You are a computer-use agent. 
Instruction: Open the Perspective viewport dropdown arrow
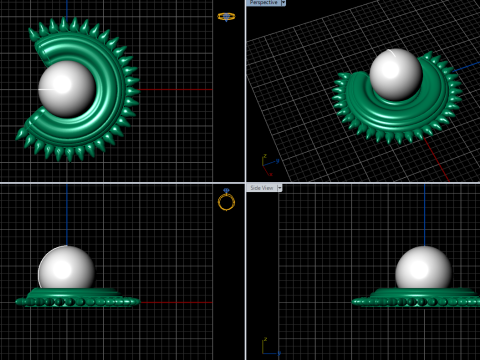283,3
